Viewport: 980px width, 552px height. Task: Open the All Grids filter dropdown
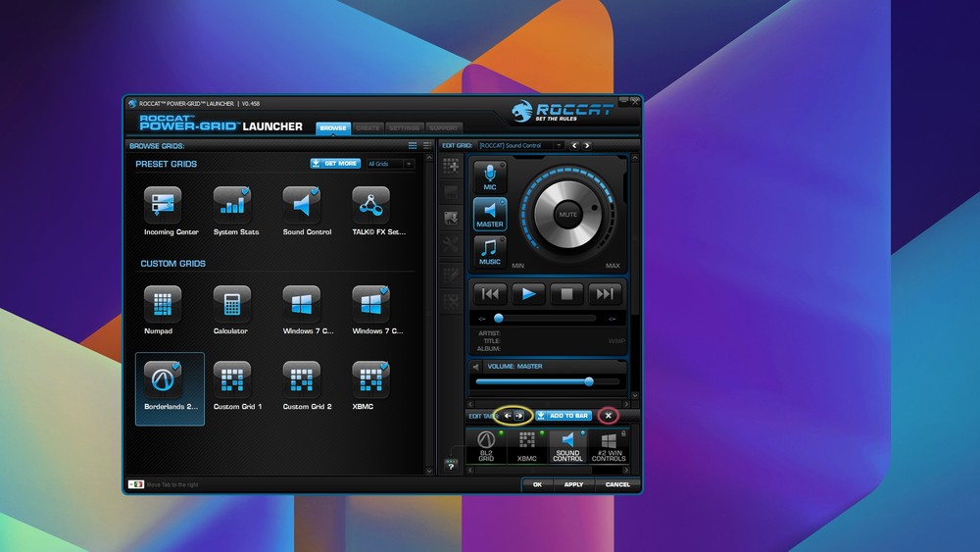[390, 164]
